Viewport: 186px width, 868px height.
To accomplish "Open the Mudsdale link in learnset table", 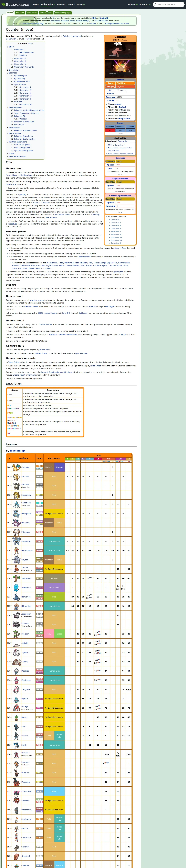I will [26, 782].
